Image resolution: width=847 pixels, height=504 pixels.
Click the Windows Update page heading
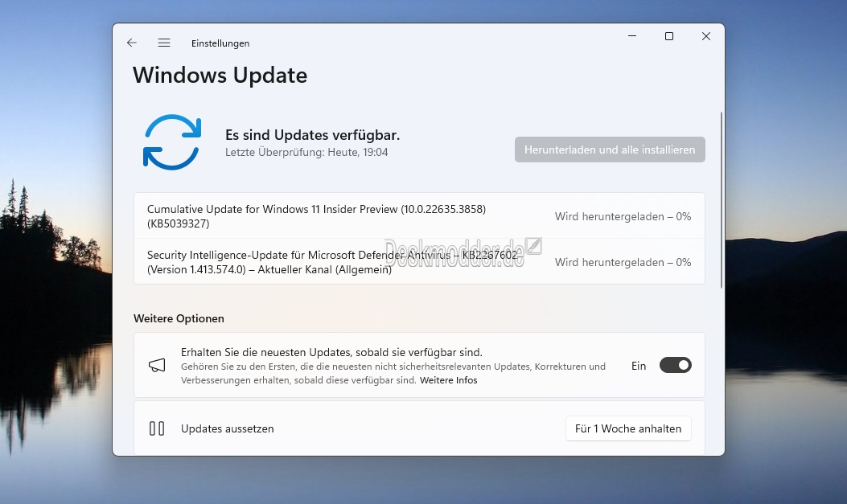(x=220, y=75)
